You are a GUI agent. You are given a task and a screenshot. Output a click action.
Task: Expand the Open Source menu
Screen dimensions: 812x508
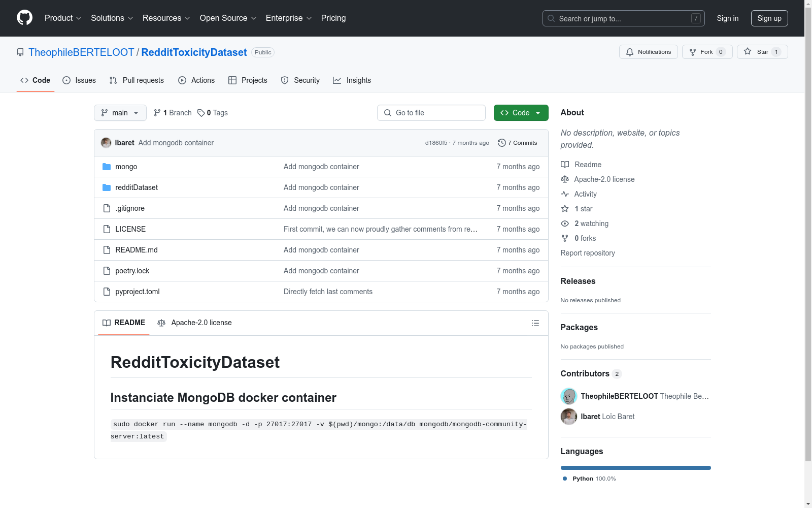point(228,18)
